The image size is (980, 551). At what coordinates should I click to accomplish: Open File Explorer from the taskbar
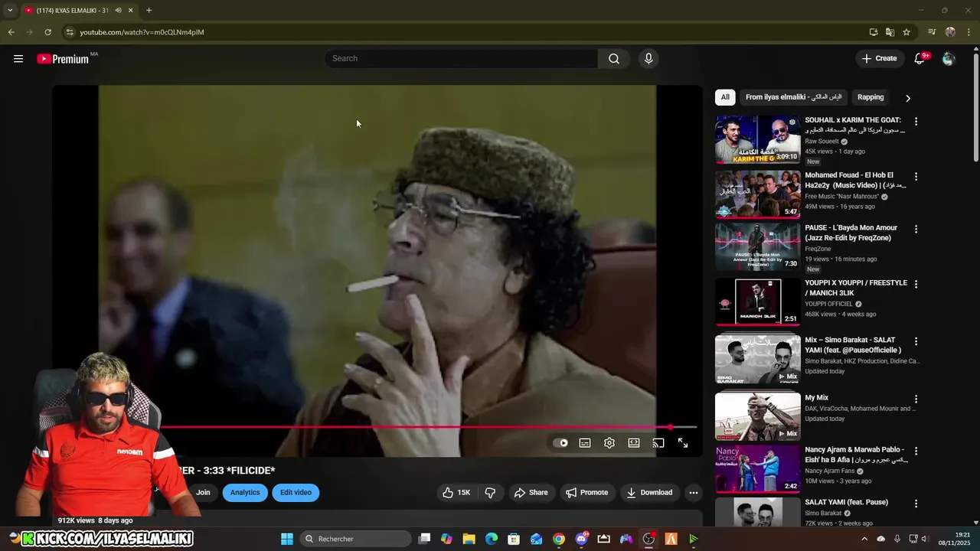pos(469,540)
